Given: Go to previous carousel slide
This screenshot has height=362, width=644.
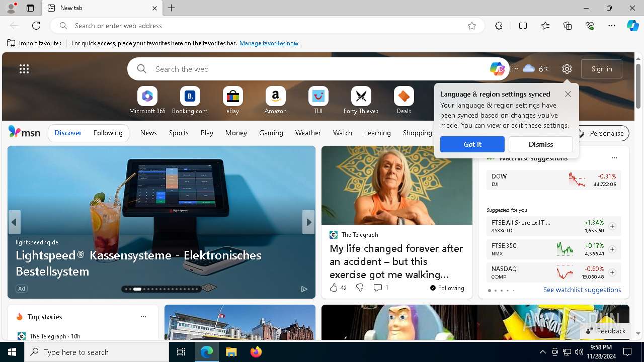Looking at the screenshot, I should [x=14, y=222].
